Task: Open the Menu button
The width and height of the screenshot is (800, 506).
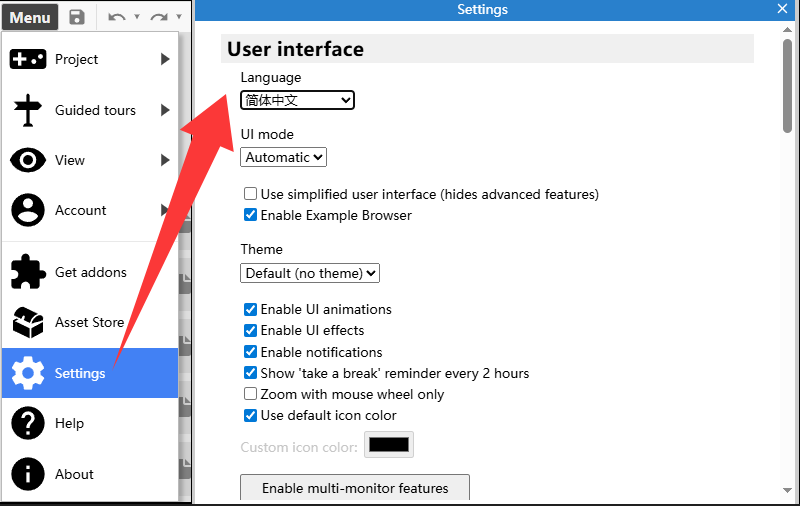Action: coord(30,17)
